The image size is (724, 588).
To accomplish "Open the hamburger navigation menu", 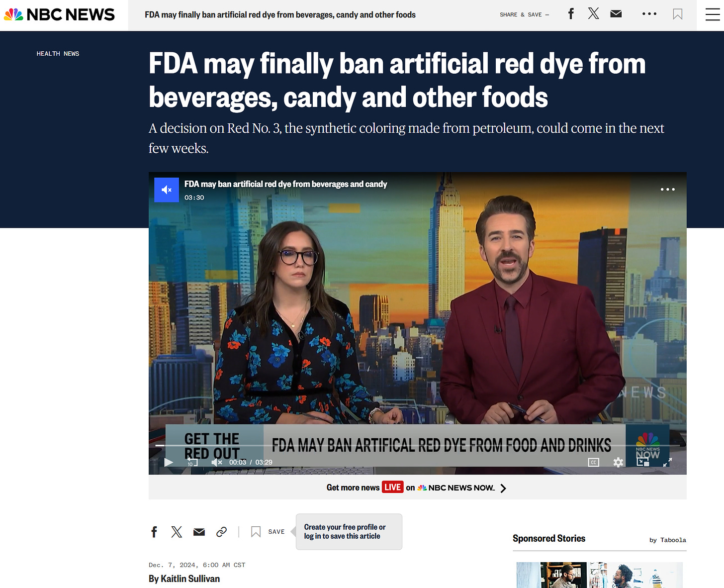I will tap(712, 15).
